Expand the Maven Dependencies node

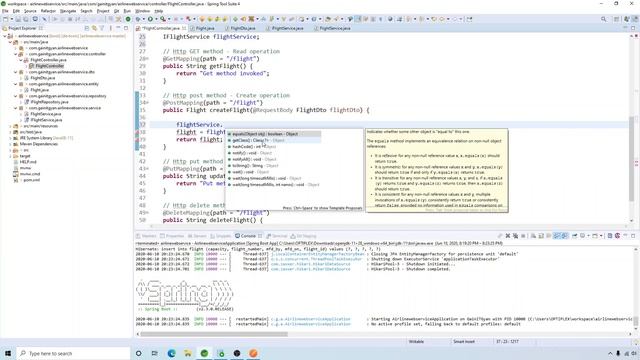tap(10, 144)
